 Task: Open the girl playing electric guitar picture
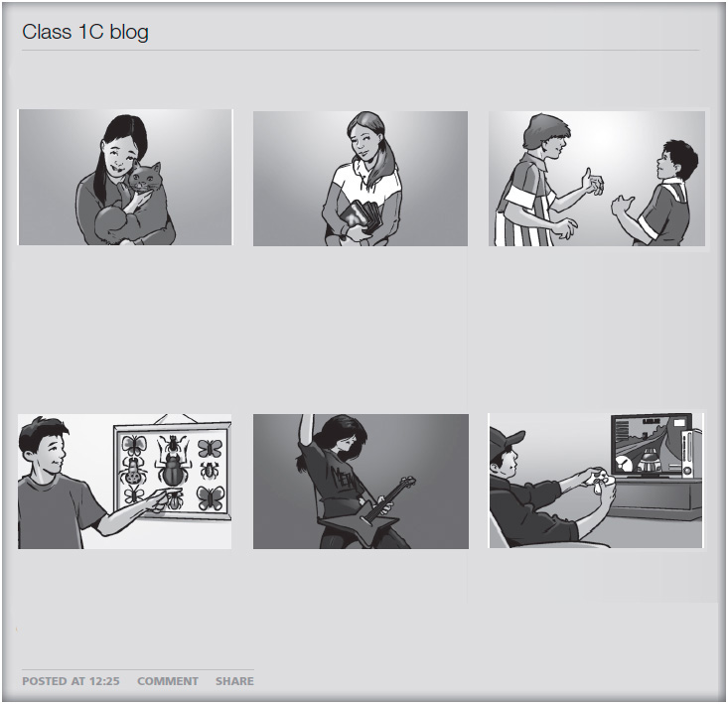(x=361, y=482)
